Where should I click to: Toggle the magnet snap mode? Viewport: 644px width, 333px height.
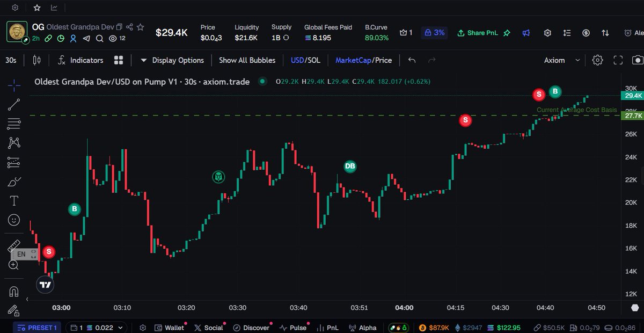(x=14, y=292)
